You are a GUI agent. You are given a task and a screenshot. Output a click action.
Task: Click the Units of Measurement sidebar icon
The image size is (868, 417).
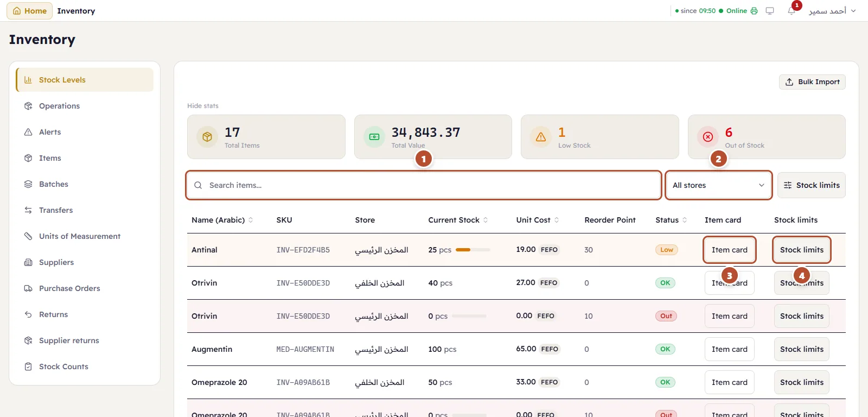coord(28,236)
